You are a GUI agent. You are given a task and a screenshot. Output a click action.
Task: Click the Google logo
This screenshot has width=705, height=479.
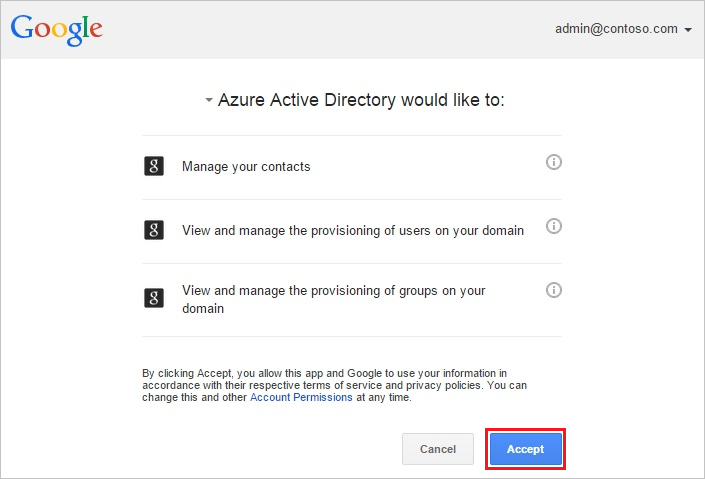click(x=57, y=29)
